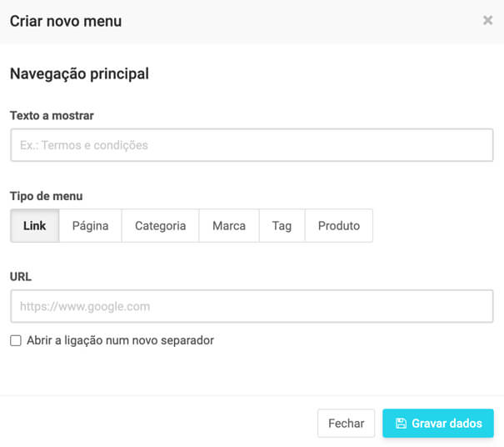Enable opening the link in new tab
504x447 pixels.
coord(16,340)
